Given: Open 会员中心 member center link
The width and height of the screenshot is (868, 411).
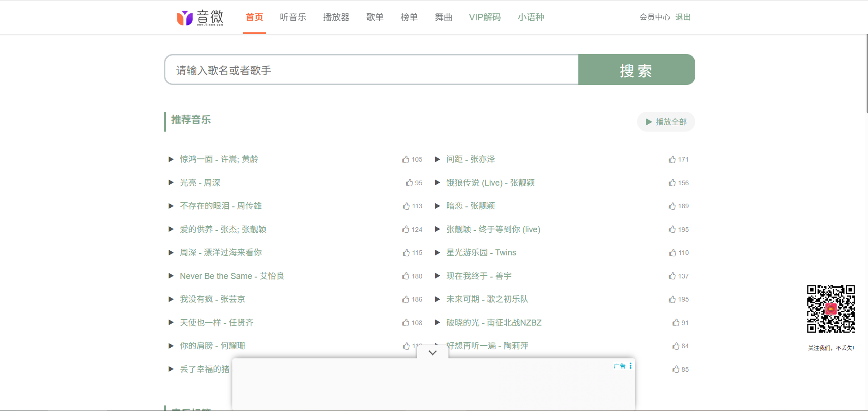Looking at the screenshot, I should 654,18.
